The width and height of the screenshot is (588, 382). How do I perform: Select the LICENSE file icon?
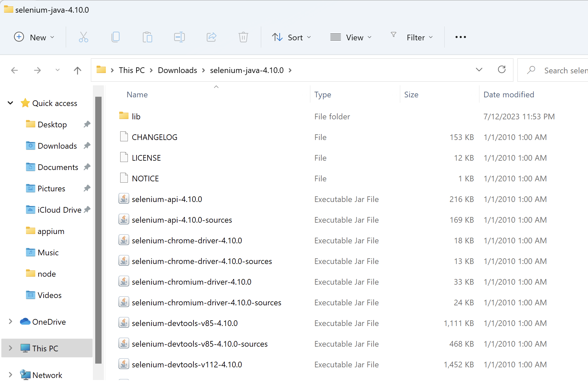click(124, 157)
